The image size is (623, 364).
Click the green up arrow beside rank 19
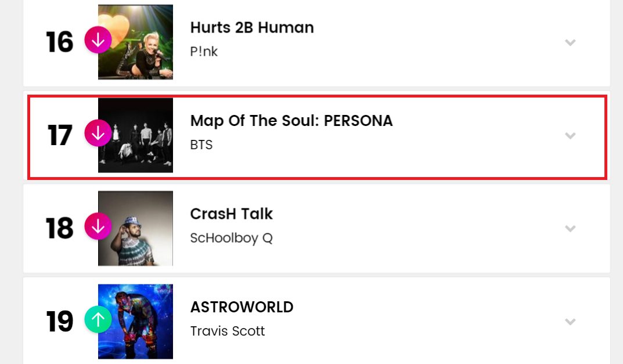(98, 319)
